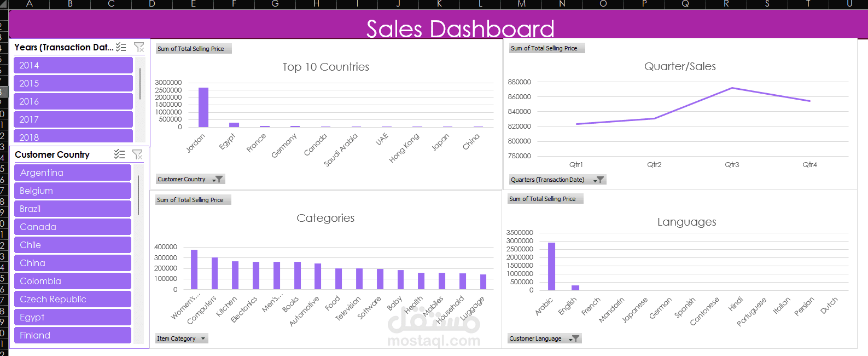The width and height of the screenshot is (868, 356).
Task: Click the Portuguese label in Languages chart
Action: (751, 312)
